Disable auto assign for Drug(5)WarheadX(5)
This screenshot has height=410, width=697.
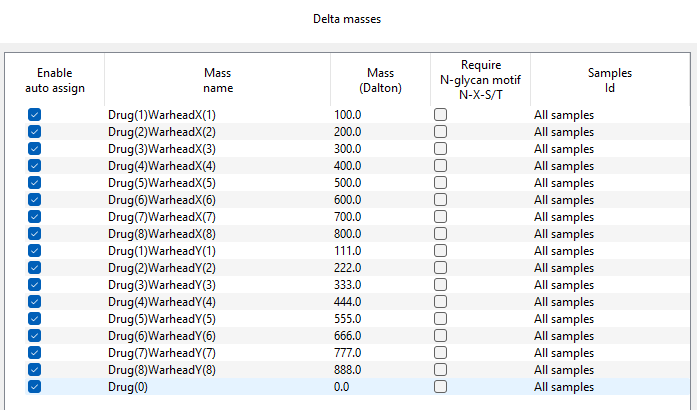(35, 183)
